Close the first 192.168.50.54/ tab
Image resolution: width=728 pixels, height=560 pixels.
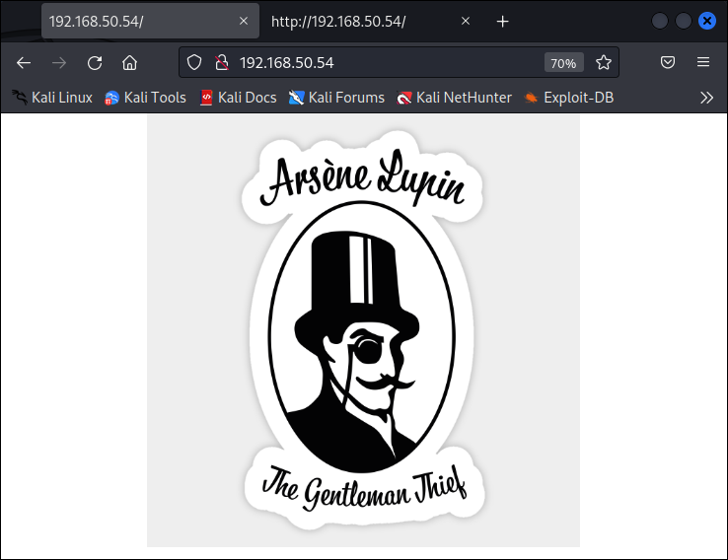244,21
